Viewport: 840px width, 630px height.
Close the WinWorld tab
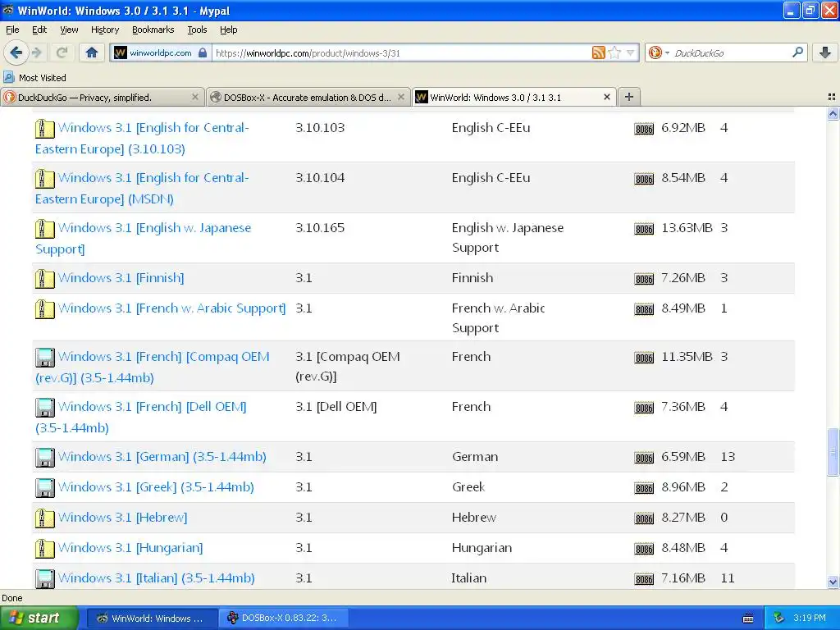click(606, 97)
